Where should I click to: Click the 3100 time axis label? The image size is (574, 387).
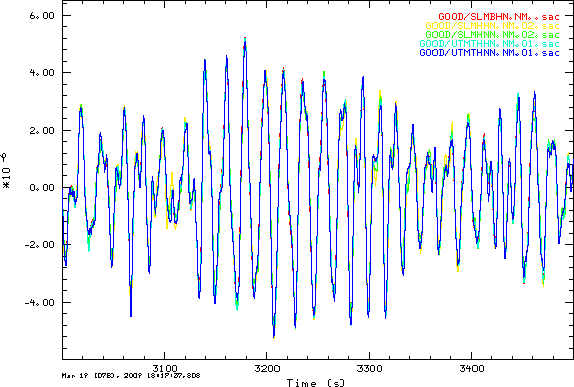165,368
